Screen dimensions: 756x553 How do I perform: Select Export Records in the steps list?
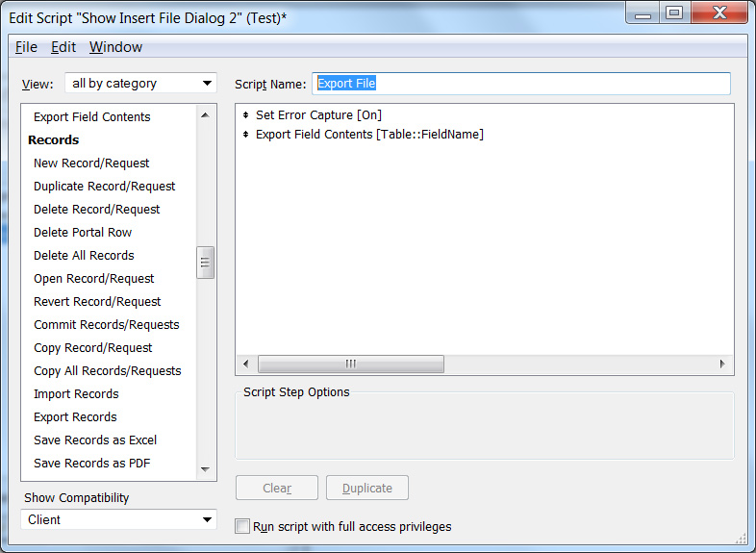pos(75,416)
